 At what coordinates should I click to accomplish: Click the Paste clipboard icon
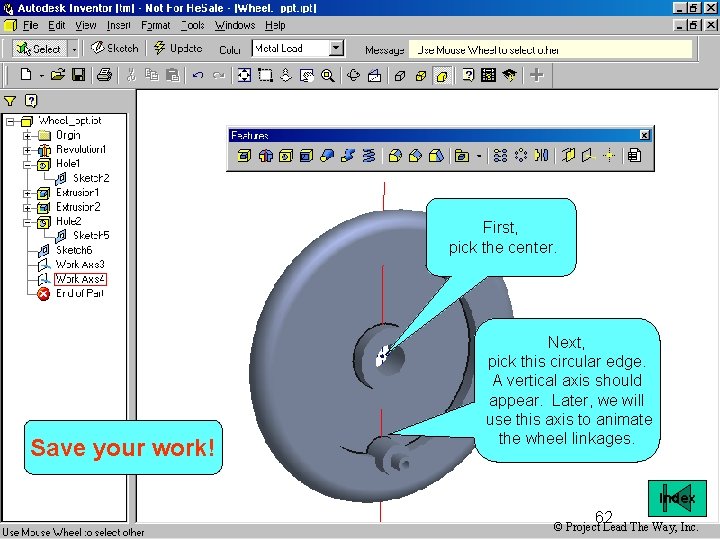[173, 75]
